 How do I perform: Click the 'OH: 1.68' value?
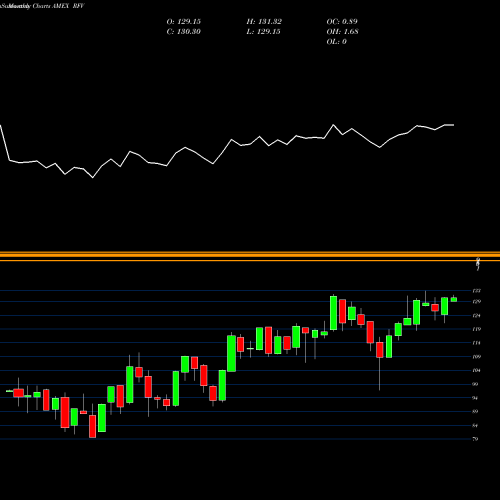click(342, 32)
